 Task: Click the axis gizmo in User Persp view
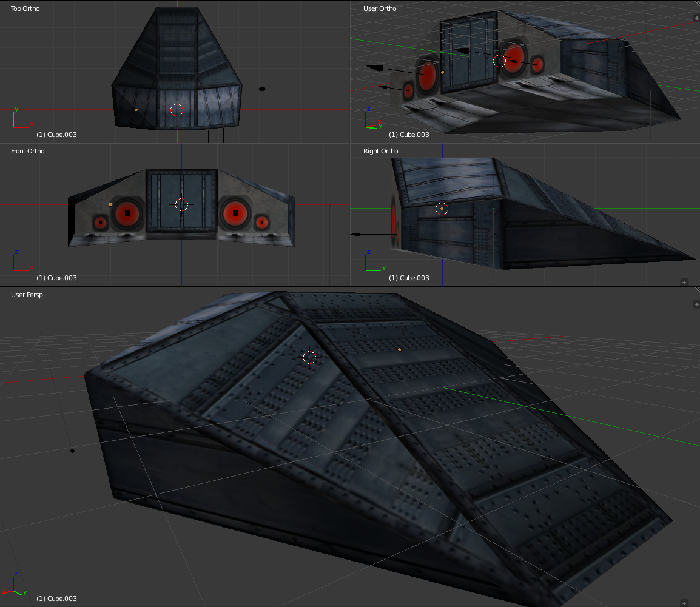15,584
